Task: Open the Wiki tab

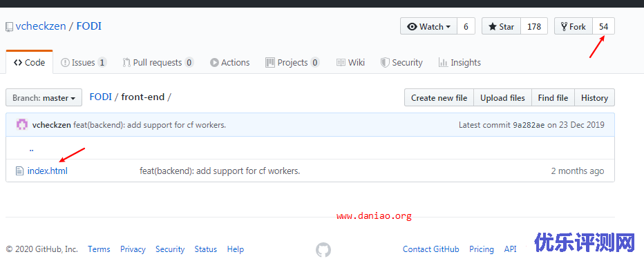Action: click(350, 62)
